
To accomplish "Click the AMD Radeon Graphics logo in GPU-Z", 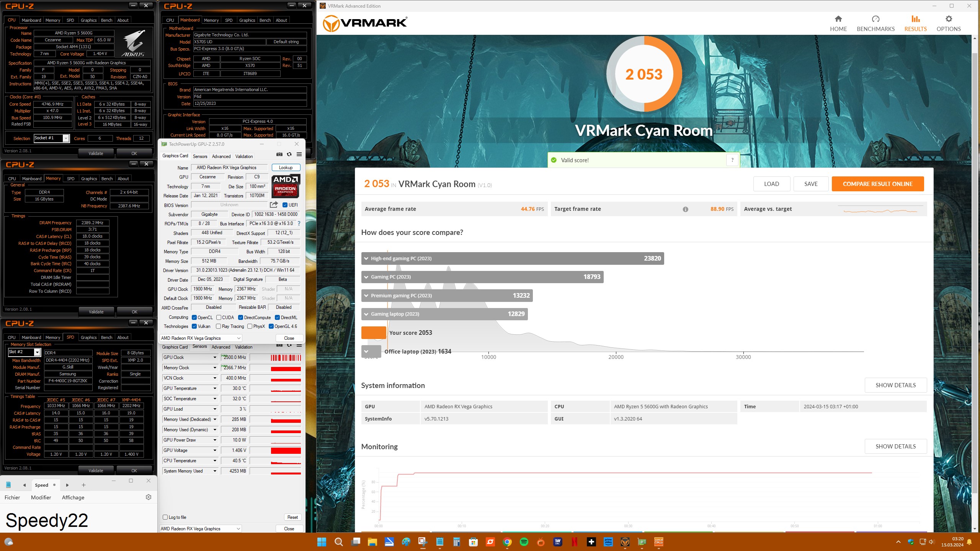I will 286,186.
